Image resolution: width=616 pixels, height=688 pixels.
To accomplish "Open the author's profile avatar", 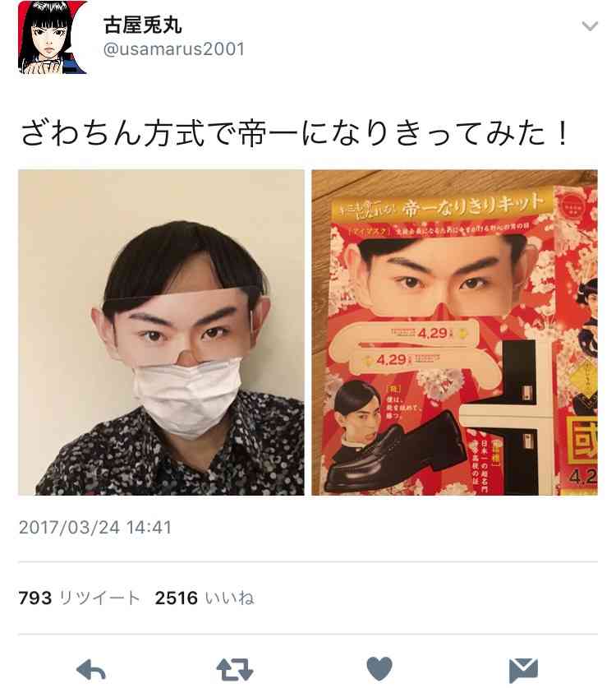I will tap(53, 37).
